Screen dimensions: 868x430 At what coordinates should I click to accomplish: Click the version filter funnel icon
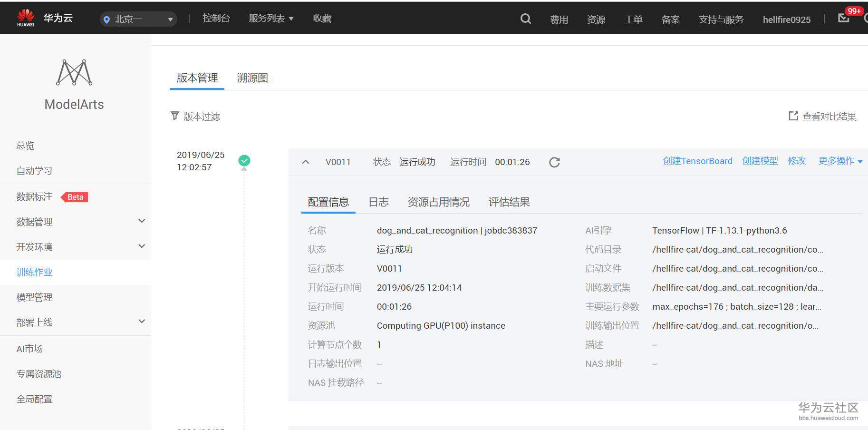[x=174, y=116]
